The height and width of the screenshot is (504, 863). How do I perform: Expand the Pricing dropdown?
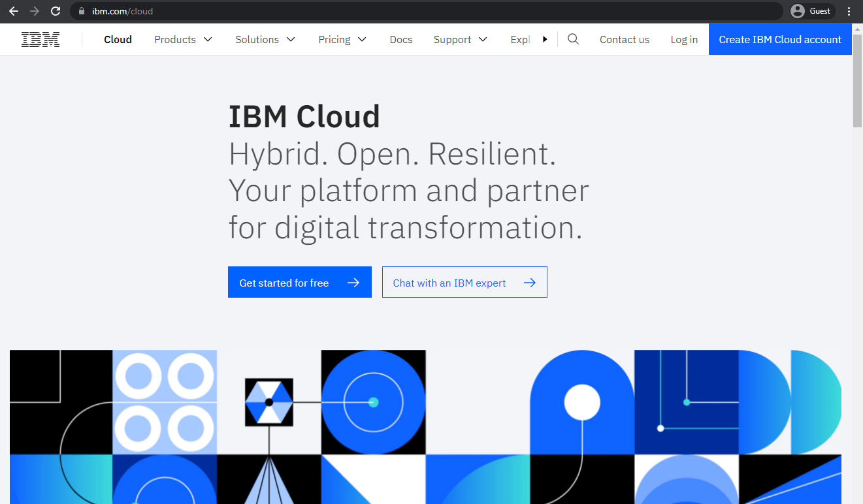[342, 39]
